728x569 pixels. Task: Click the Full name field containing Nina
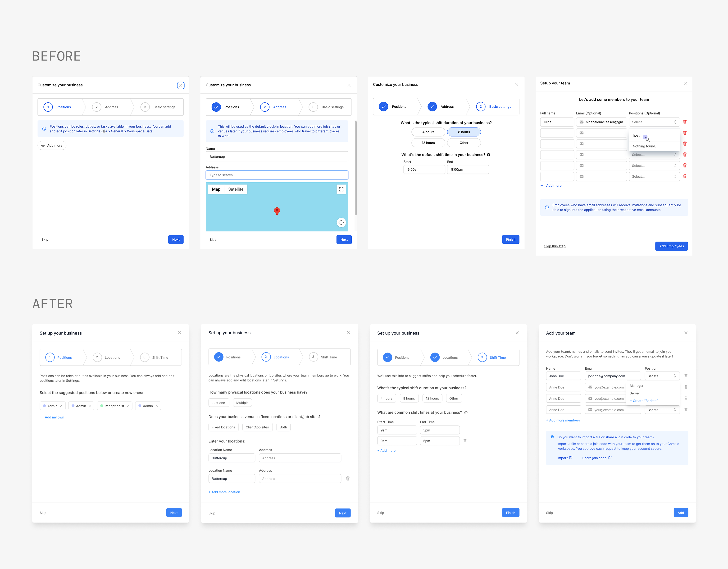point(557,122)
